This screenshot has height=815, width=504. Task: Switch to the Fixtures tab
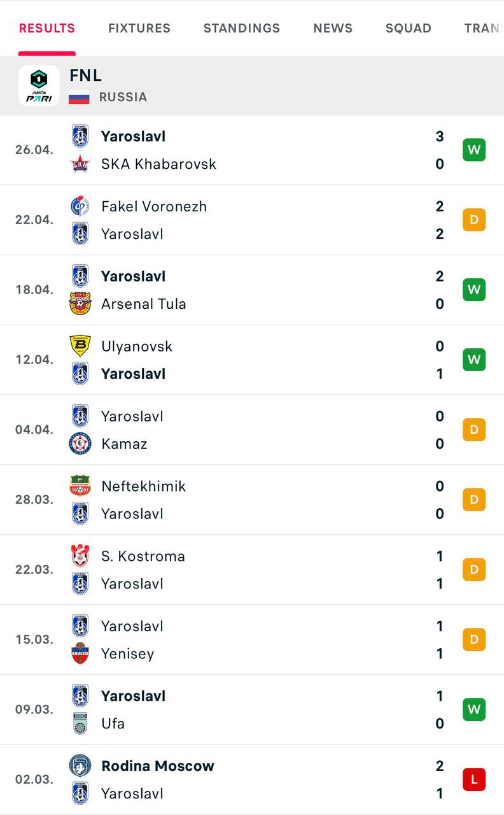tap(139, 28)
